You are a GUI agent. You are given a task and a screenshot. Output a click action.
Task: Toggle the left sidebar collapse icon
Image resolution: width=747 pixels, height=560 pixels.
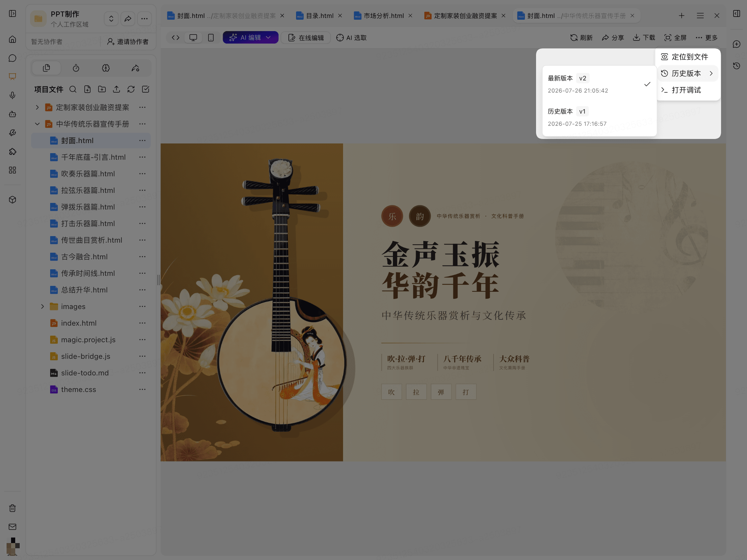[12, 13]
